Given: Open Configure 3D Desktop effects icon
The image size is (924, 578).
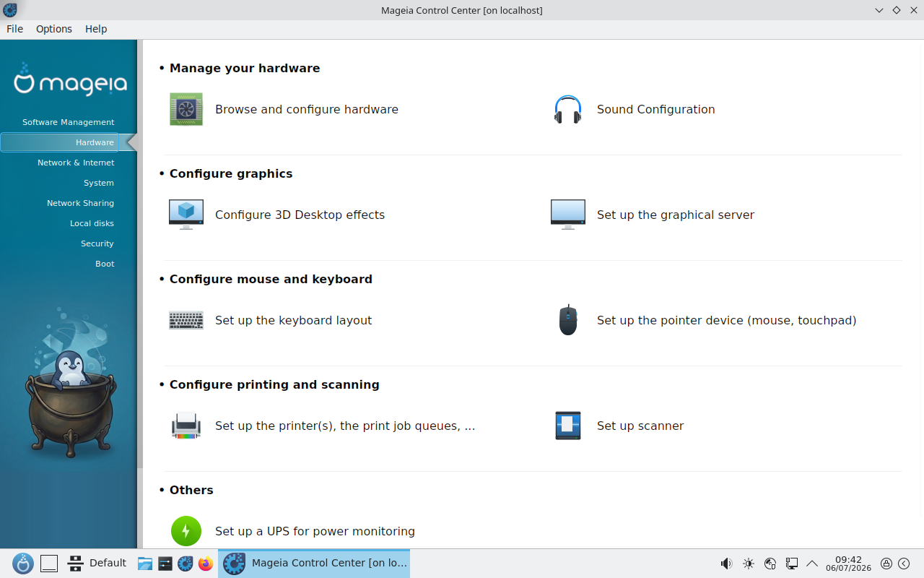Looking at the screenshot, I should coord(186,215).
